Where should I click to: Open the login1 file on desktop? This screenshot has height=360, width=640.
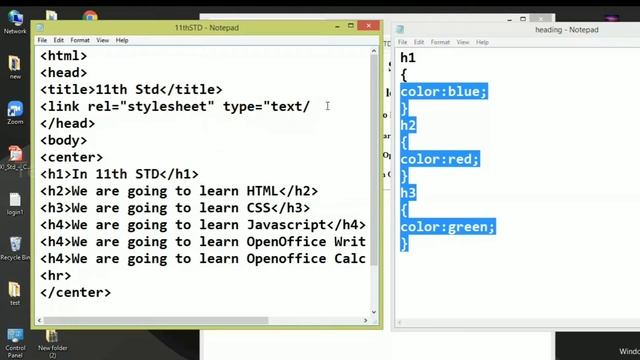click(15, 204)
